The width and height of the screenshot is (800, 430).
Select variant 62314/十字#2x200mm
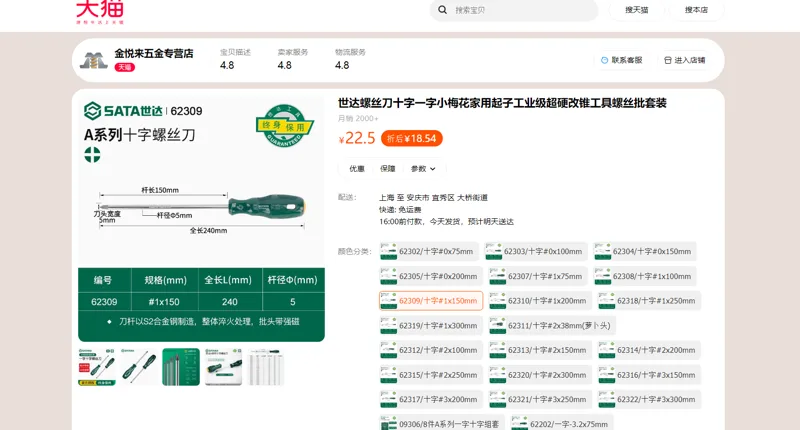click(x=649, y=350)
